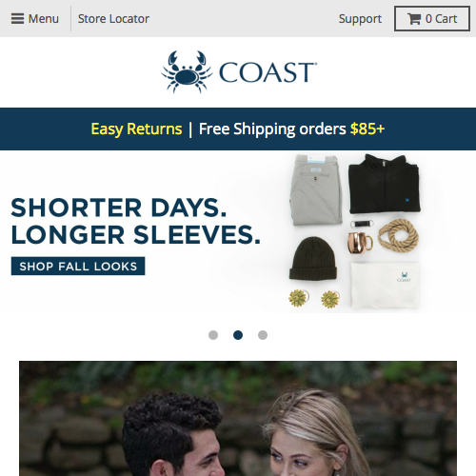Click the gray folded pants image
Image resolution: width=476 pixels, height=476 pixels.
(316, 189)
